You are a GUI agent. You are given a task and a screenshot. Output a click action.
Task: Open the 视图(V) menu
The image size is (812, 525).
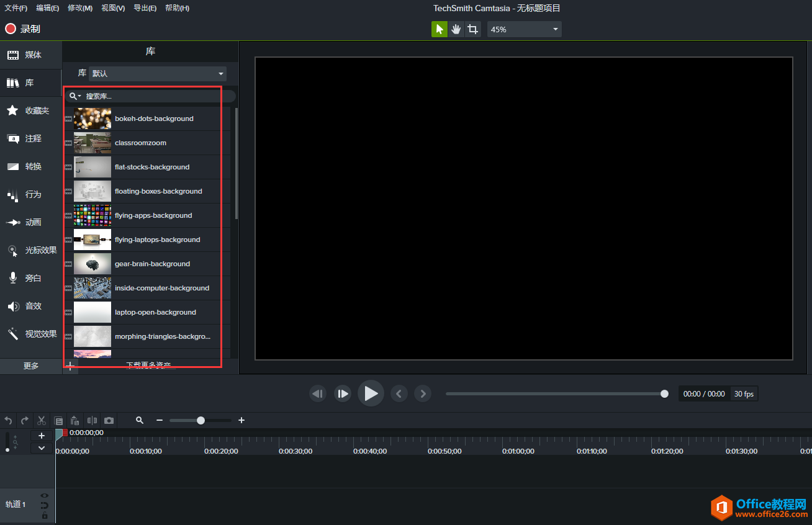[113, 8]
